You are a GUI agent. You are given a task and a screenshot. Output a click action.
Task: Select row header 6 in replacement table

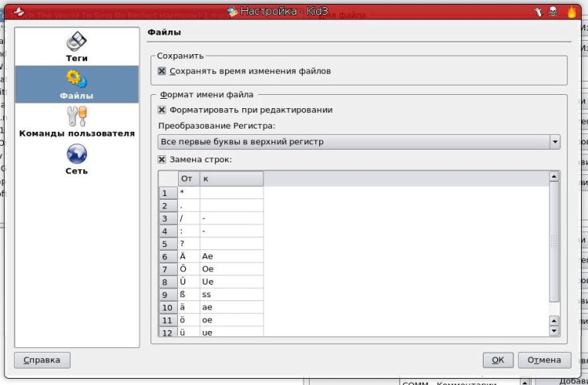[168, 256]
